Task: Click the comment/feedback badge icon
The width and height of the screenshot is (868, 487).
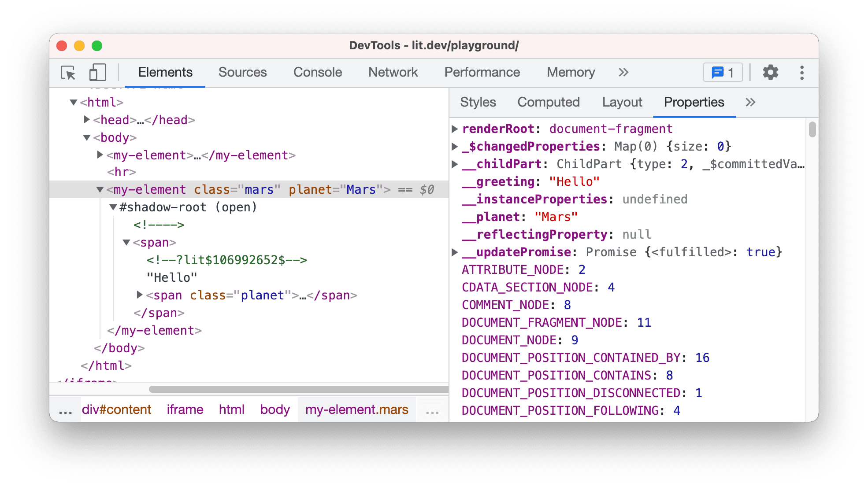Action: 723,71
